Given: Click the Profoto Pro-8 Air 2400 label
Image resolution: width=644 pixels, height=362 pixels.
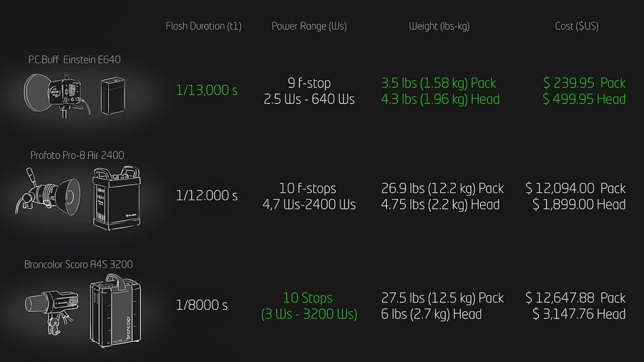Looking at the screenshot, I should pos(77,155).
